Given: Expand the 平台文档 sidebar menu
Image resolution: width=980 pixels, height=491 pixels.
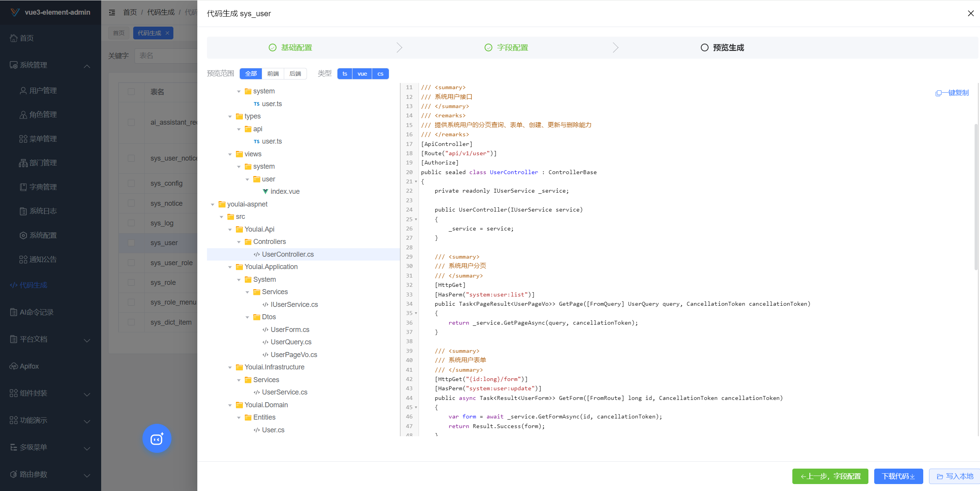Looking at the screenshot, I should coord(50,339).
